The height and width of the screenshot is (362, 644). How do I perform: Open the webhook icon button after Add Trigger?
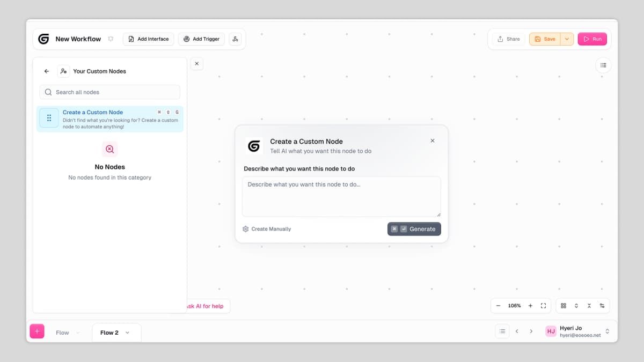[235, 39]
